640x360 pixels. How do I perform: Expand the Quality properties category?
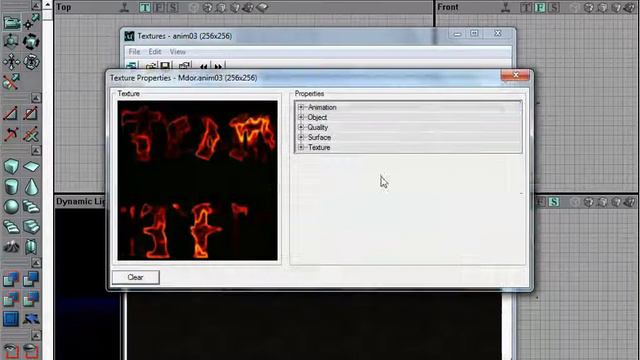click(301, 127)
